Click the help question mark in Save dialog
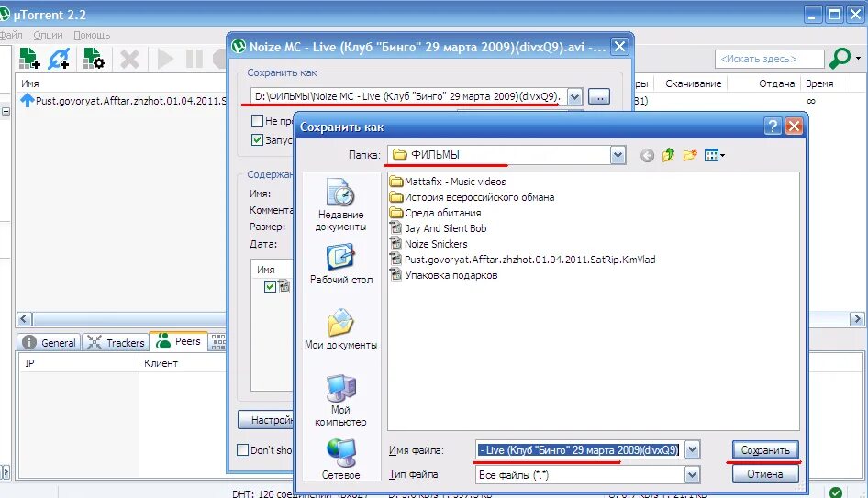The image size is (868, 498). tap(773, 127)
